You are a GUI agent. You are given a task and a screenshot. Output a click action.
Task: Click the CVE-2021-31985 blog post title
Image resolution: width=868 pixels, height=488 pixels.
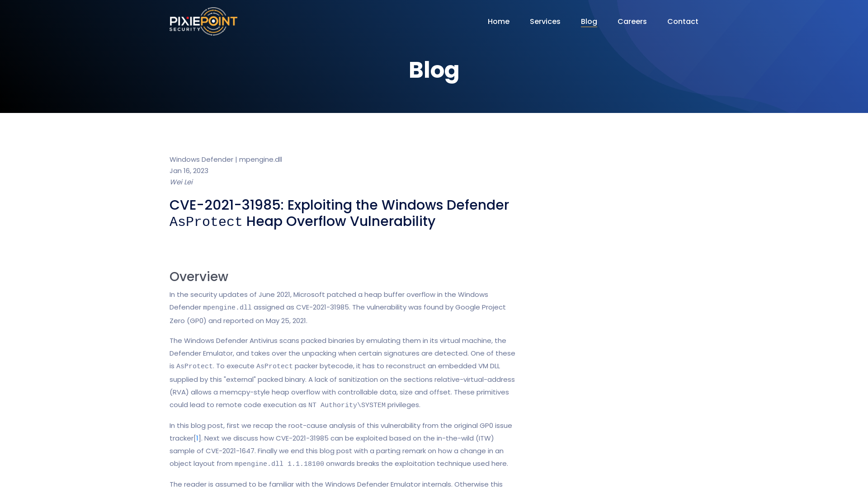[x=339, y=213]
